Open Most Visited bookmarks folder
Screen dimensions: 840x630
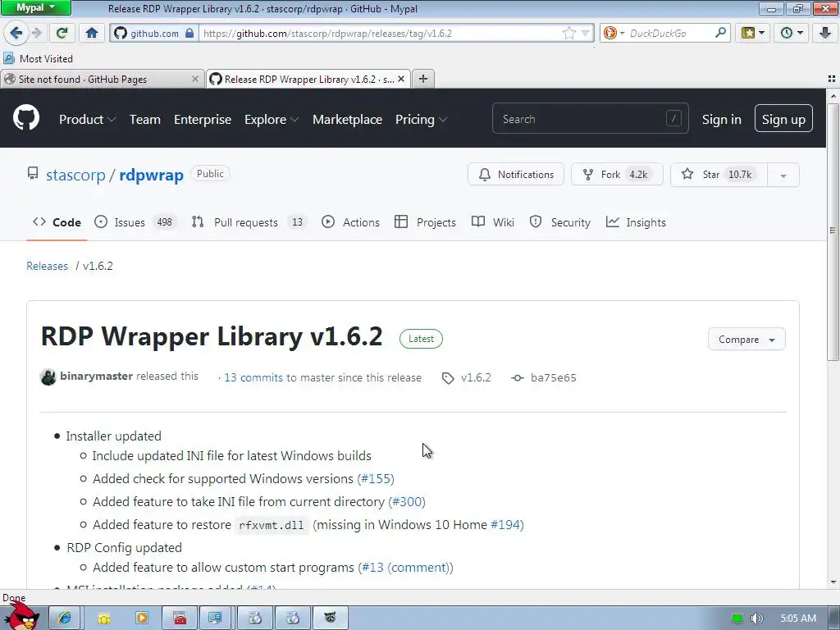[x=38, y=58]
